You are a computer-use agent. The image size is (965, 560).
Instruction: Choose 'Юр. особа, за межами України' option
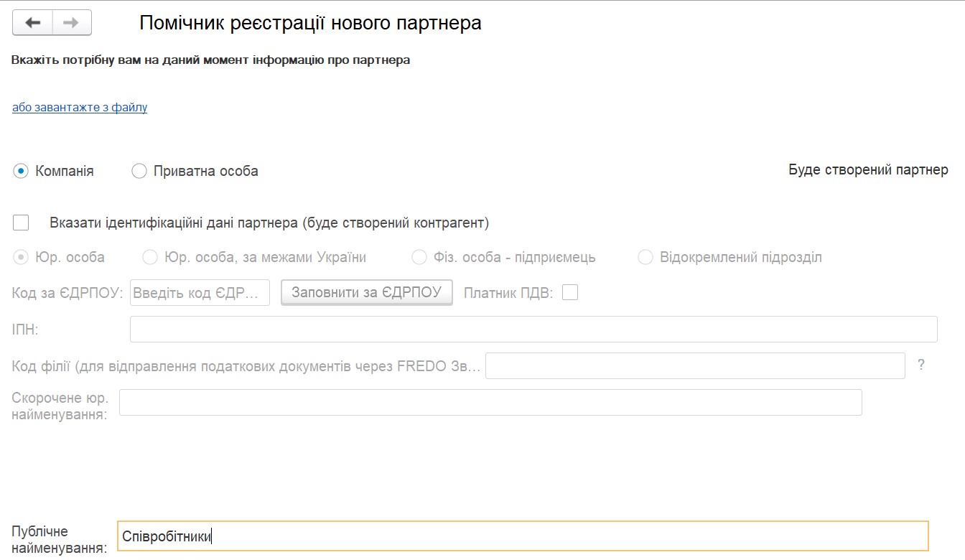150,257
